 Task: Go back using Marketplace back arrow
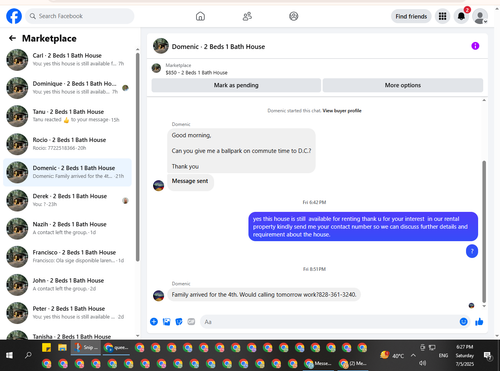[x=12, y=38]
